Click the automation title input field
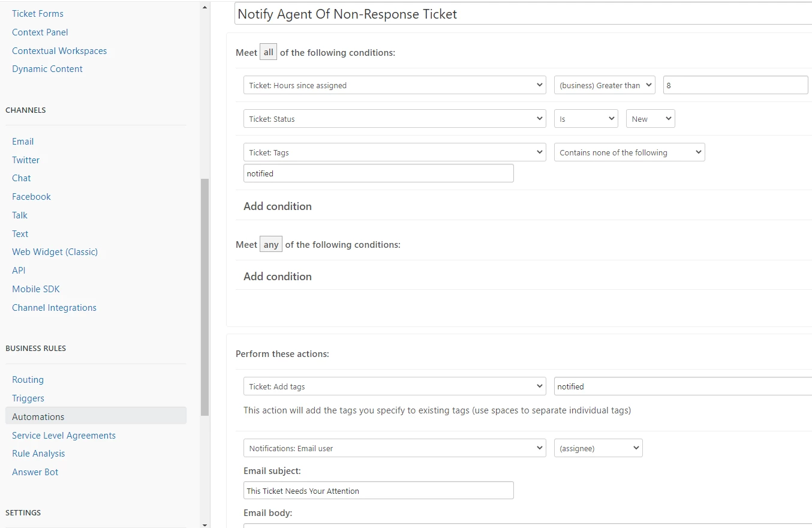812x528 pixels. click(x=523, y=14)
